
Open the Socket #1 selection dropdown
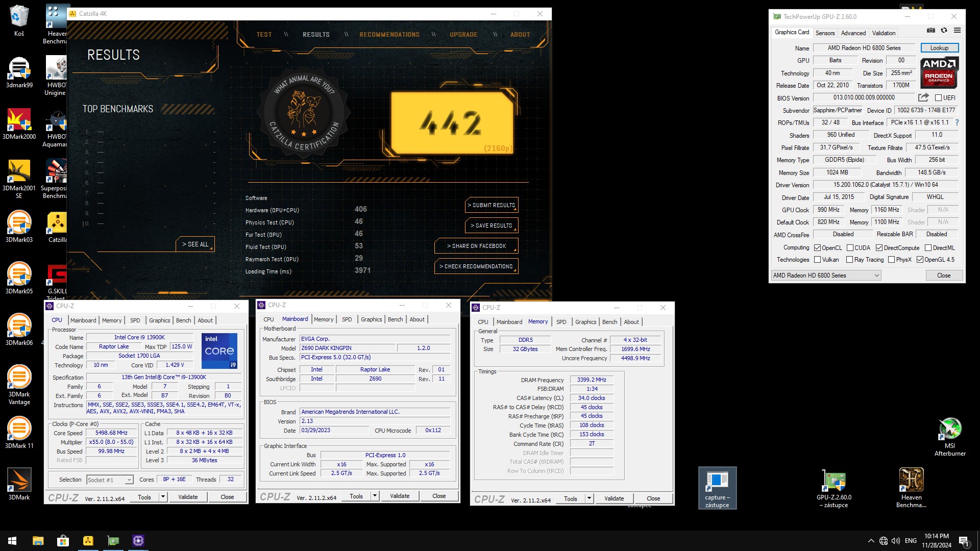click(110, 480)
